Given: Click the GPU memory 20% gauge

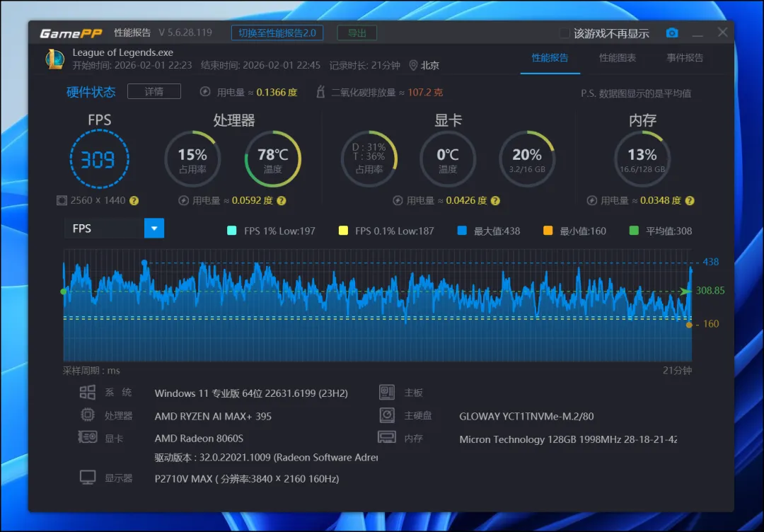Looking at the screenshot, I should (527, 158).
